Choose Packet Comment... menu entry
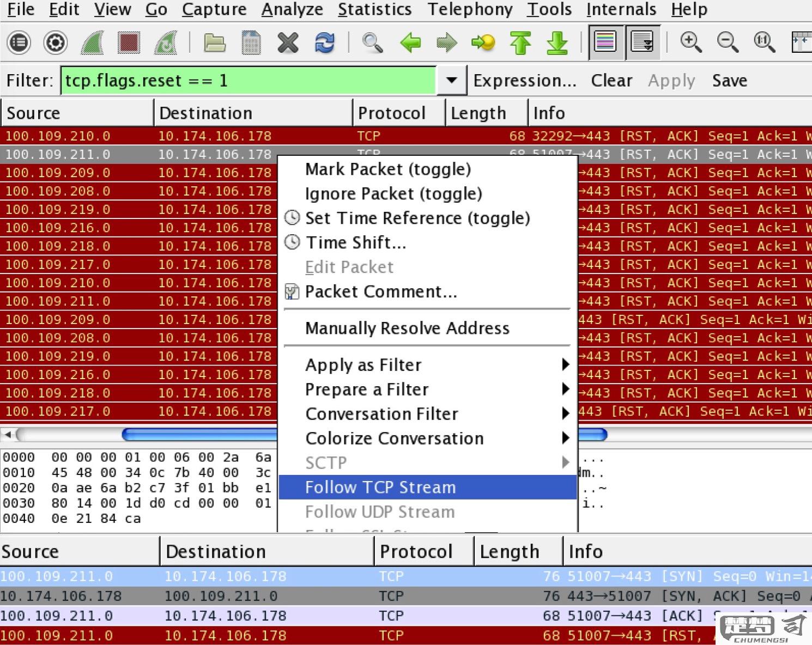 [381, 291]
